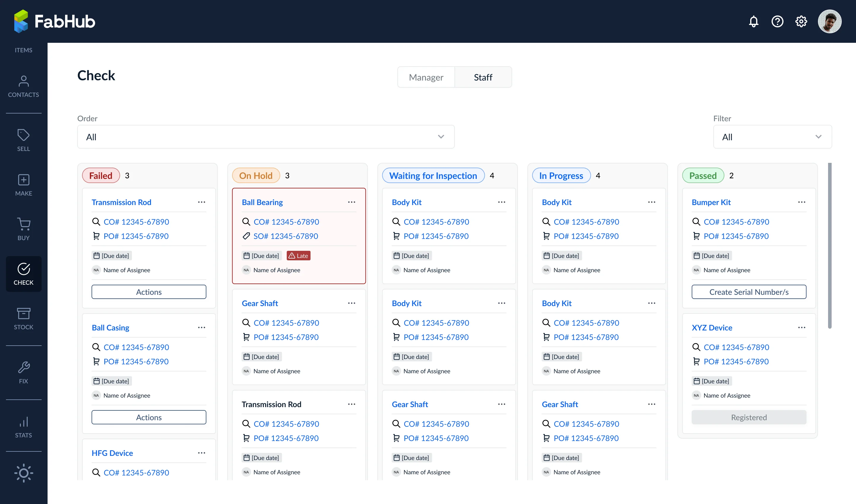Open the help question mark icon
This screenshot has height=504, width=856.
(x=777, y=21)
